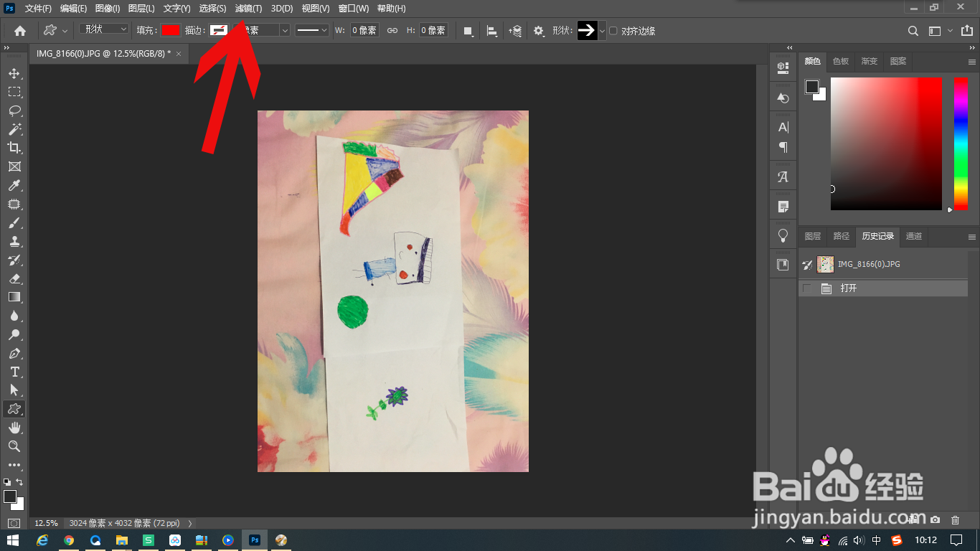Image resolution: width=980 pixels, height=551 pixels.
Task: Switch to the 路径 tab
Action: [842, 236]
